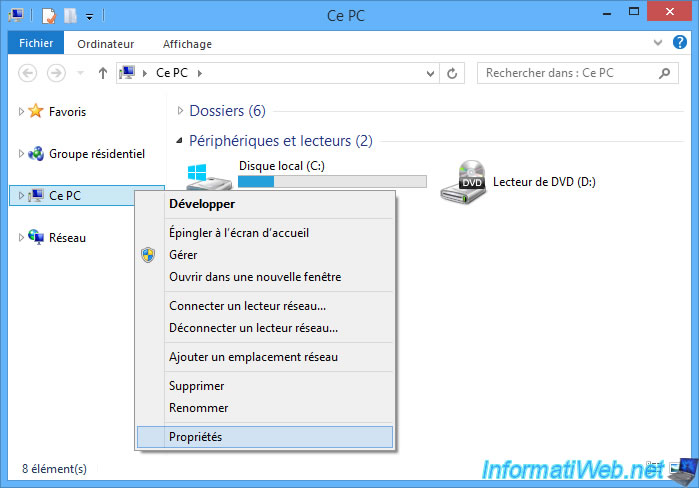Open the recent locations dropdown arrow
The height and width of the screenshot is (488, 699).
pyautogui.click(x=80, y=73)
